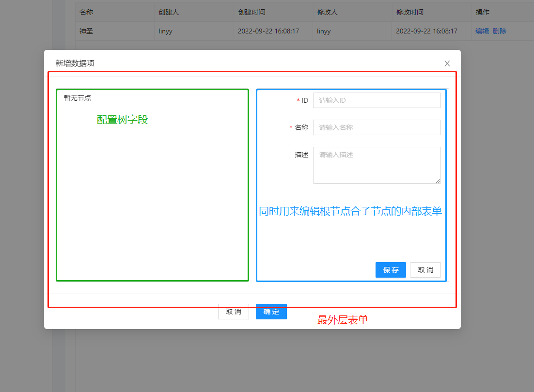The image size is (534, 392).
Task: Click into the 请输入描述 textarea
Action: 377,165
